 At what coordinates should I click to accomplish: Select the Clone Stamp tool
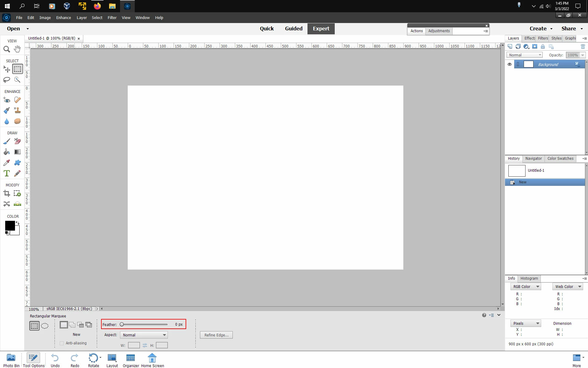[17, 110]
